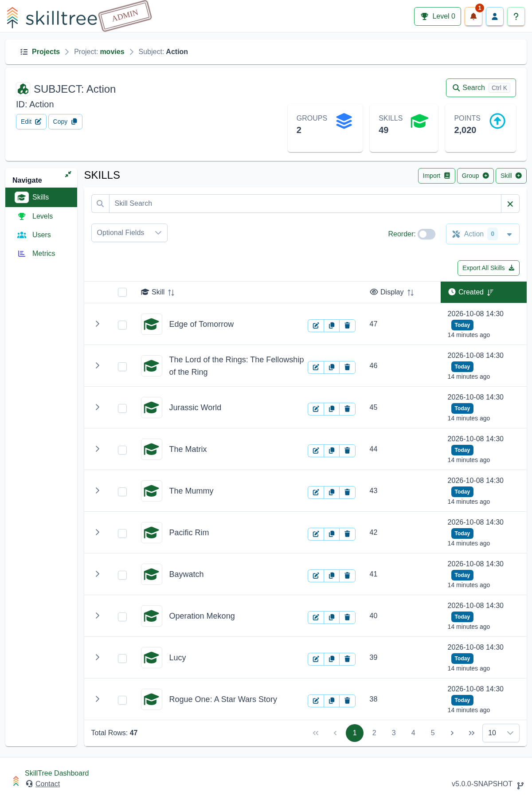532x800 pixels.
Task: Focus the Skill Search input
Action: pos(305,204)
